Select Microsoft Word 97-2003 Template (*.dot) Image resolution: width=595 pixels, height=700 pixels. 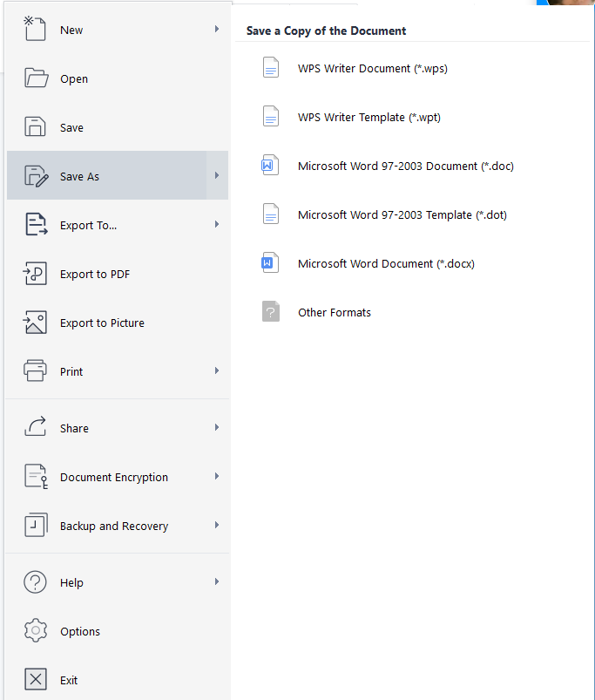point(402,214)
